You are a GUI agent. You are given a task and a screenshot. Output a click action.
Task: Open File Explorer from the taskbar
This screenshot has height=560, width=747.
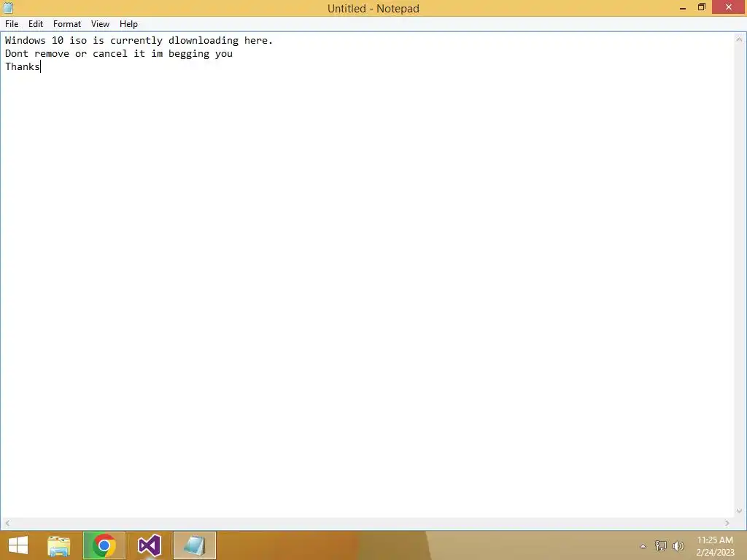click(x=59, y=545)
